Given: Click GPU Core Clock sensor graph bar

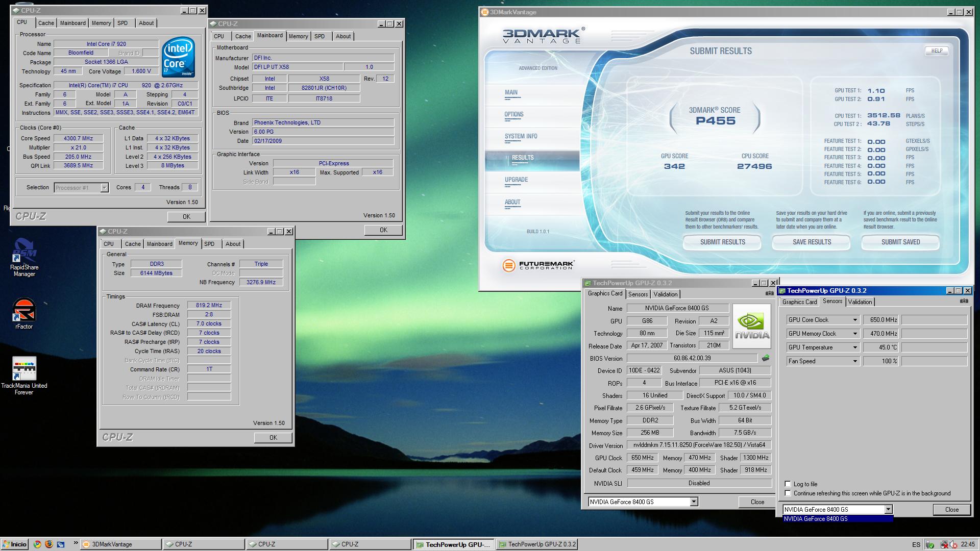Looking at the screenshot, I should point(934,320).
